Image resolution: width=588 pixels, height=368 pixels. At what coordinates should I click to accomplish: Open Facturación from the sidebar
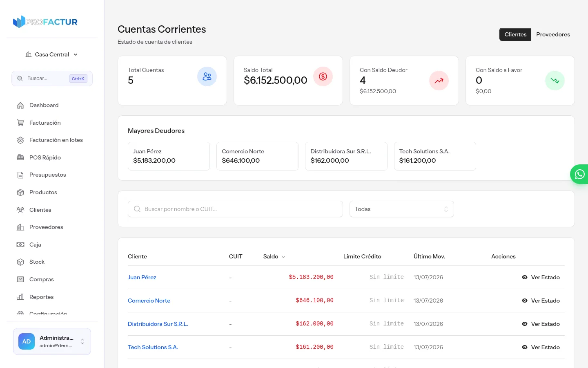(x=52, y=123)
